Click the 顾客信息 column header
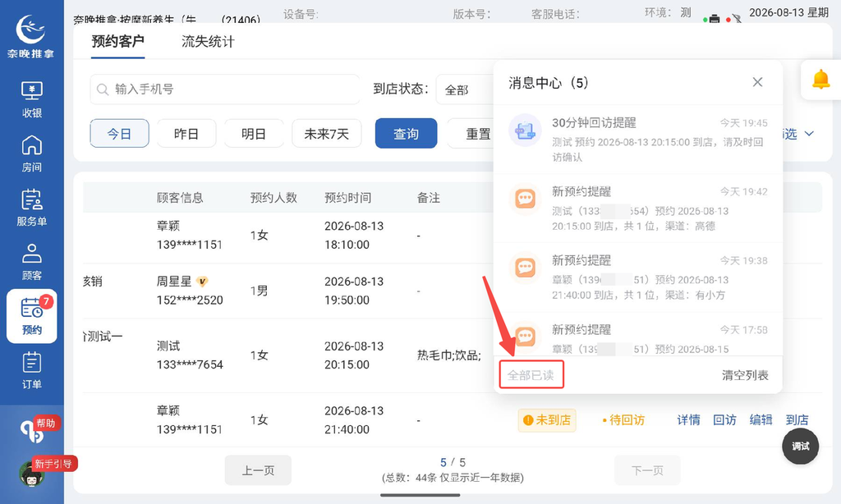 click(x=180, y=198)
